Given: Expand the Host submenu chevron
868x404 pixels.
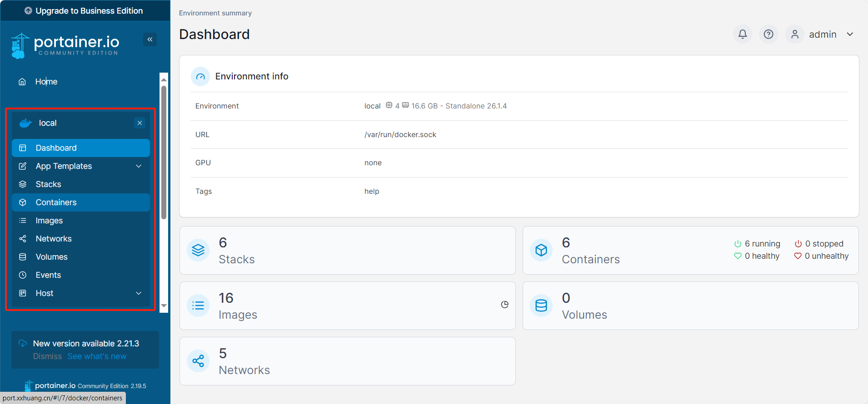Looking at the screenshot, I should coord(139,293).
